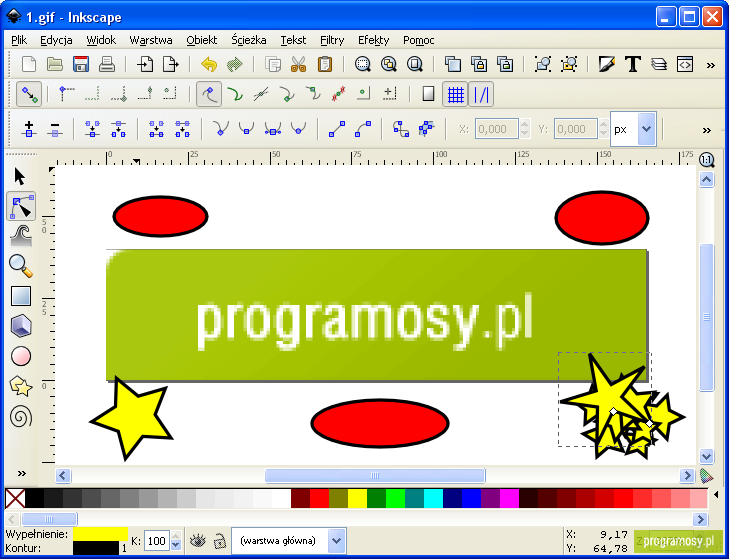Toggle snap to guides button

point(481,94)
